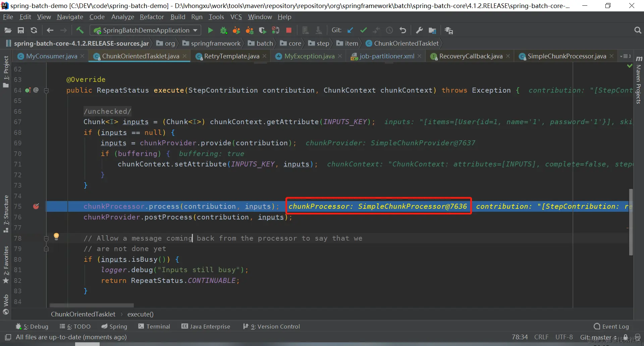Open the Debug tool window

point(32,327)
